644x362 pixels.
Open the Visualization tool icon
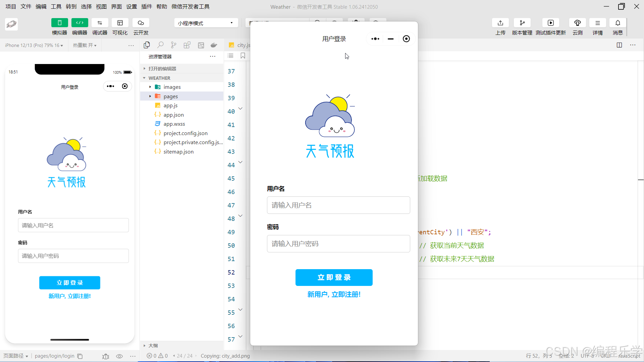(120, 23)
